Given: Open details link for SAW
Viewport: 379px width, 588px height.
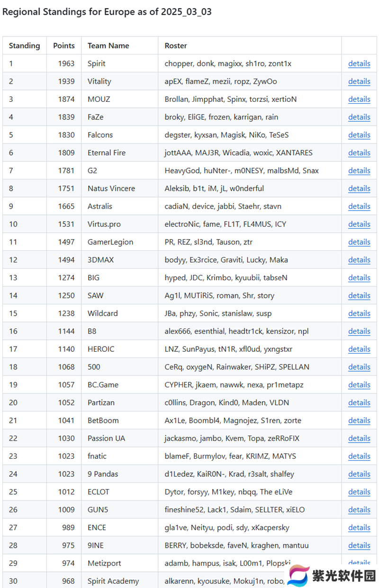Looking at the screenshot, I should (359, 295).
